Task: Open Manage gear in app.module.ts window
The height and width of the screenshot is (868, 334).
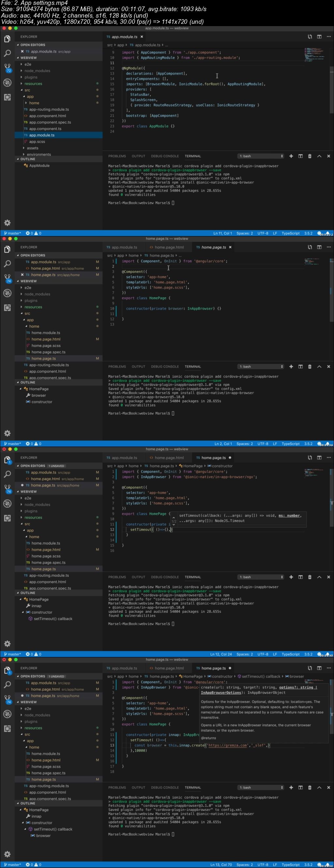Action: [x=7, y=223]
